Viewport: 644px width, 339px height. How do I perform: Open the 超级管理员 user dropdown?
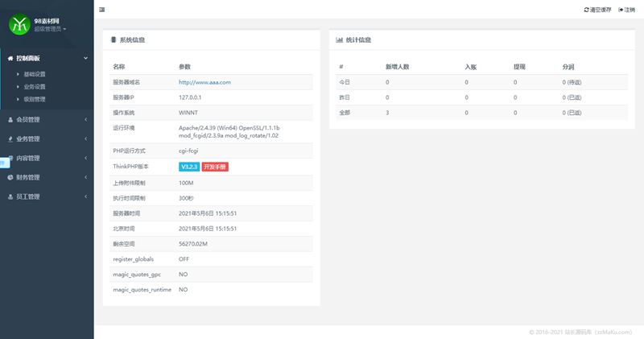[x=50, y=29]
